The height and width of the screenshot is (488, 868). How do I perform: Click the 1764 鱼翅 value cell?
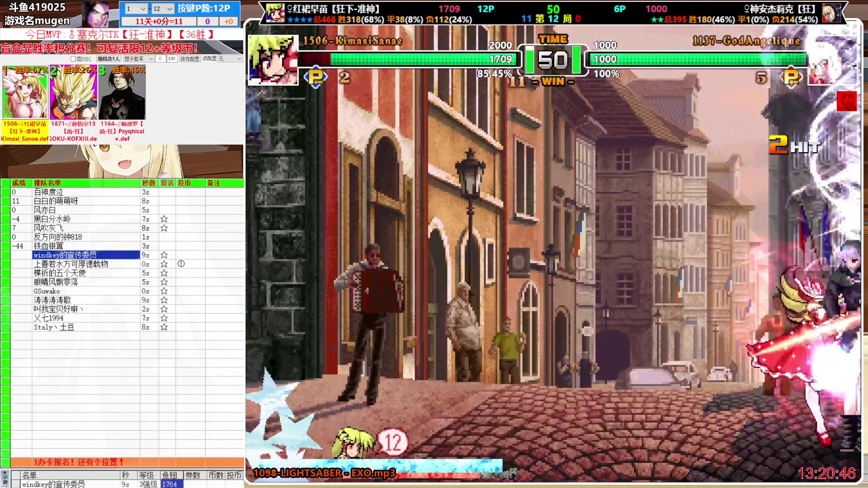[171, 484]
